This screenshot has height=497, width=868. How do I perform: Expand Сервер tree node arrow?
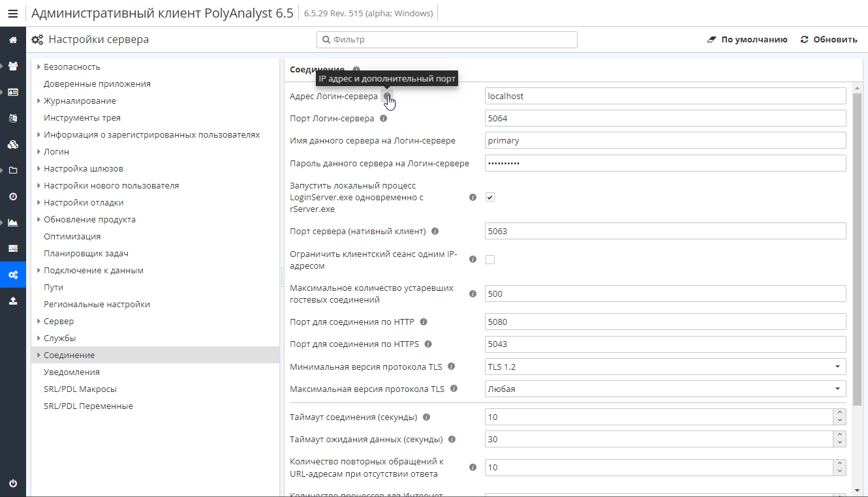pyautogui.click(x=39, y=321)
